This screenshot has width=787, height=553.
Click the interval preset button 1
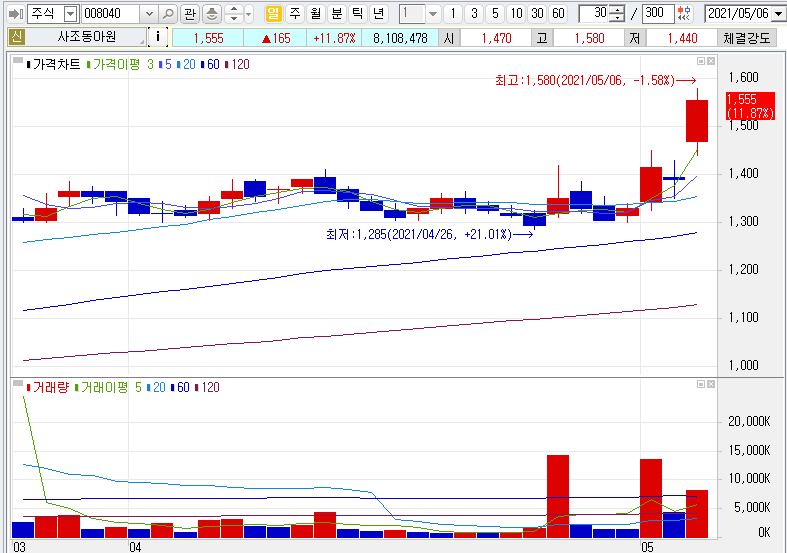[x=453, y=14]
